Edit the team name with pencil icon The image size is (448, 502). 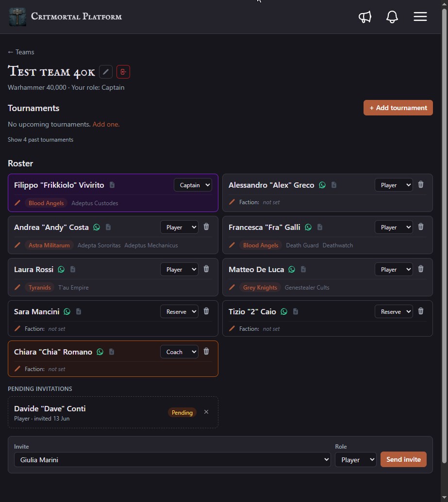106,72
